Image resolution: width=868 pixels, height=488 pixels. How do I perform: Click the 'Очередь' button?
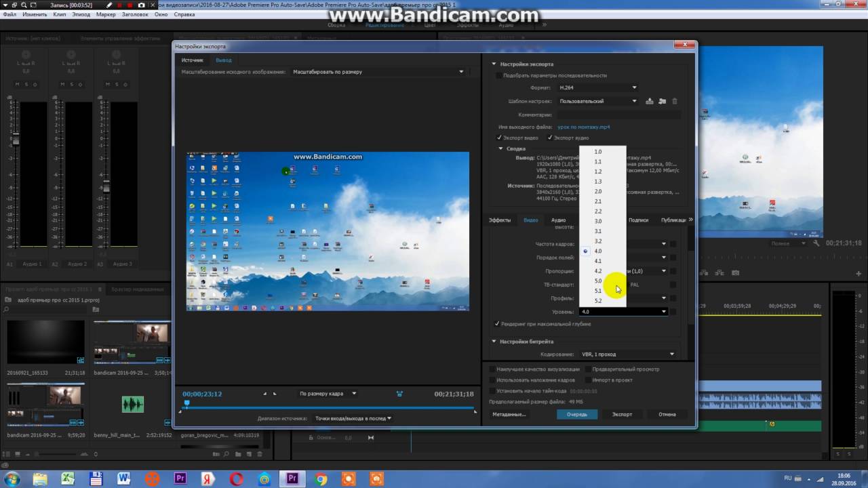coord(577,414)
